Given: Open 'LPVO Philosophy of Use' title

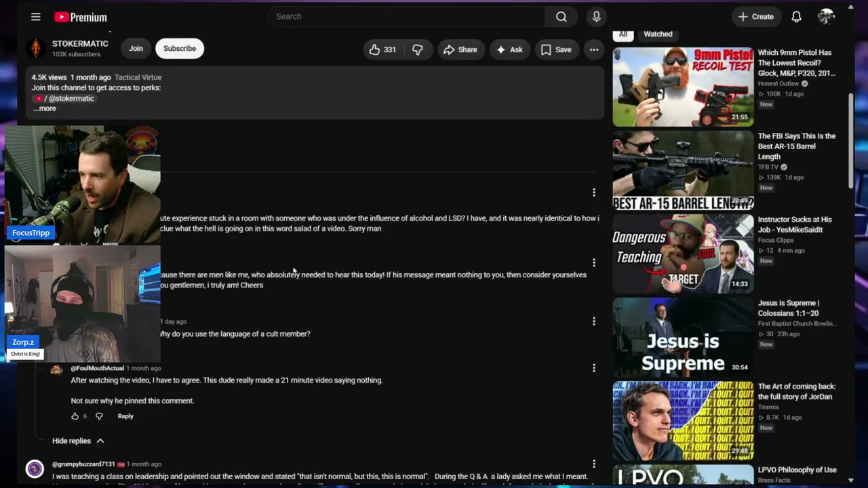Looking at the screenshot, I should 797,470.
